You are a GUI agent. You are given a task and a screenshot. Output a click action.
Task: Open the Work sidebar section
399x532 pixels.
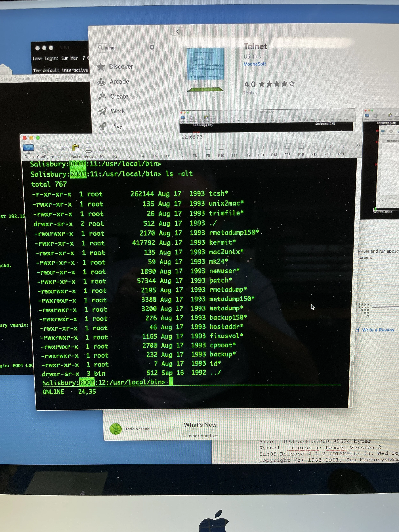pyautogui.click(x=118, y=111)
